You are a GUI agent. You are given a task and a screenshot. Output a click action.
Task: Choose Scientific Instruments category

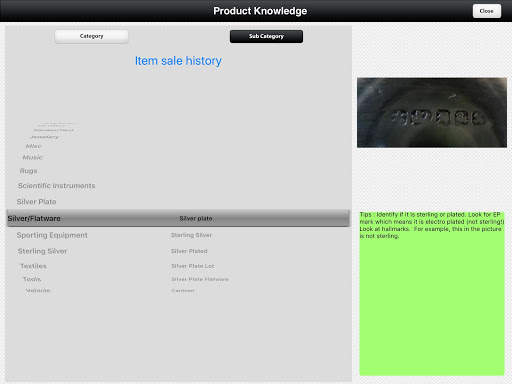[x=56, y=186]
